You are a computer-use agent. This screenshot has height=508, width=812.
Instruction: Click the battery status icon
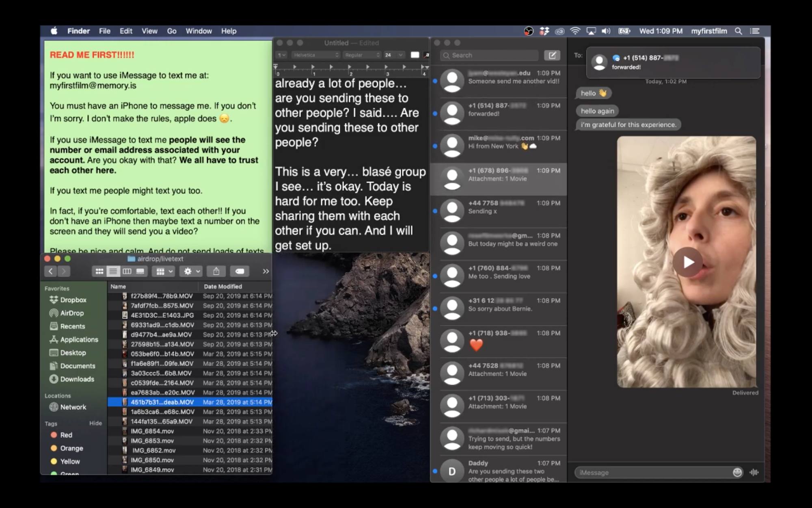tap(624, 31)
